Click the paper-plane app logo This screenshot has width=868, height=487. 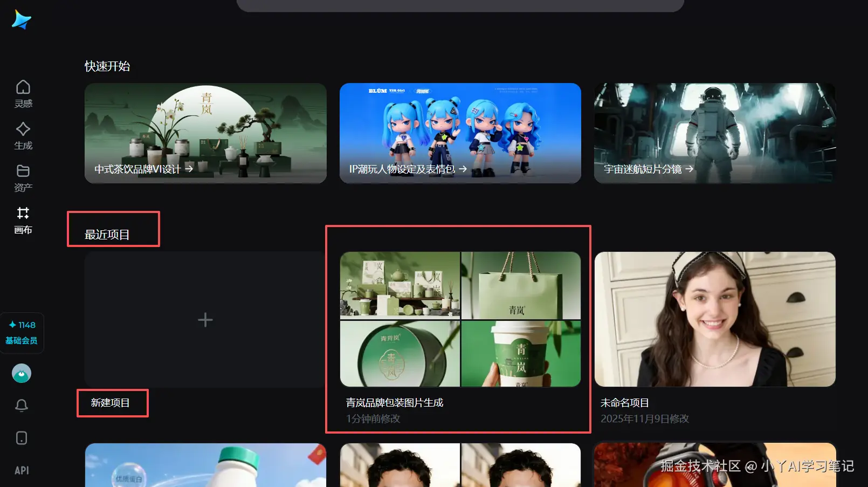(20, 20)
